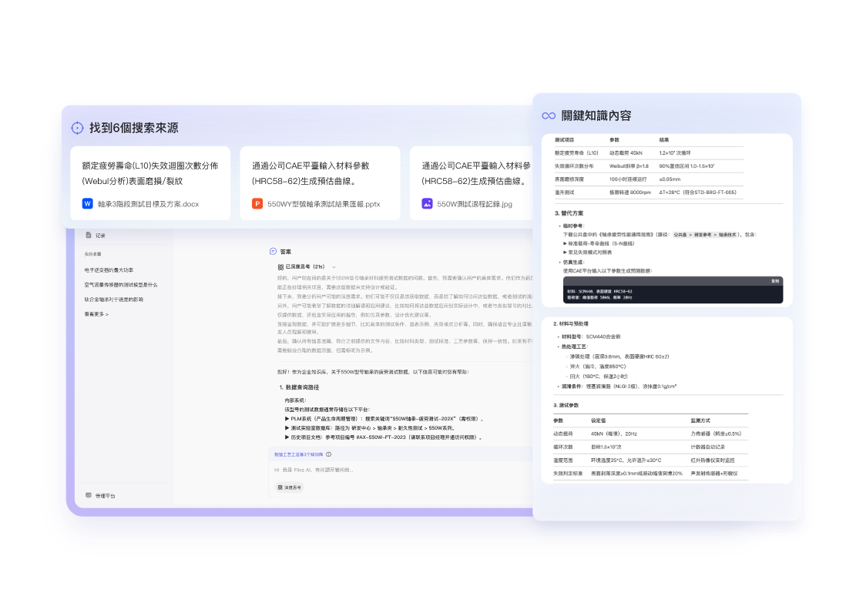Screen dimensions: 863x616
Task: Click the 复制 button on the code block
Action: tap(774, 281)
